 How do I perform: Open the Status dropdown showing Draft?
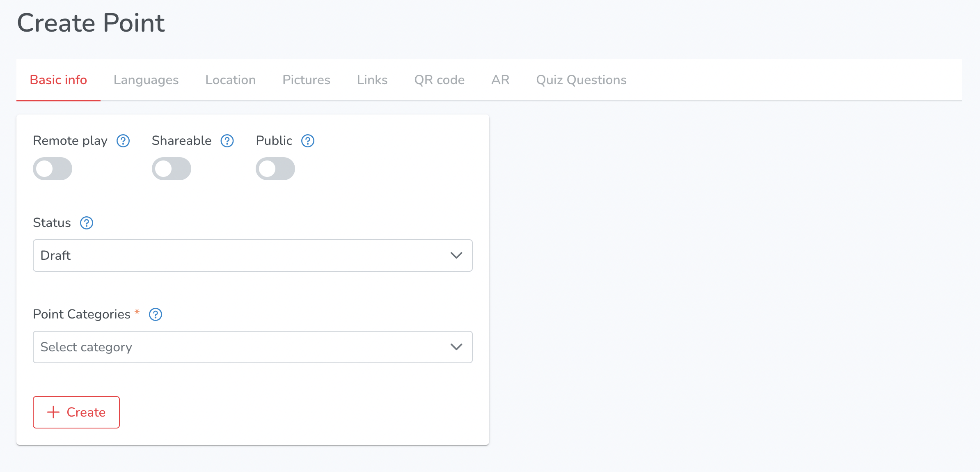pos(253,255)
